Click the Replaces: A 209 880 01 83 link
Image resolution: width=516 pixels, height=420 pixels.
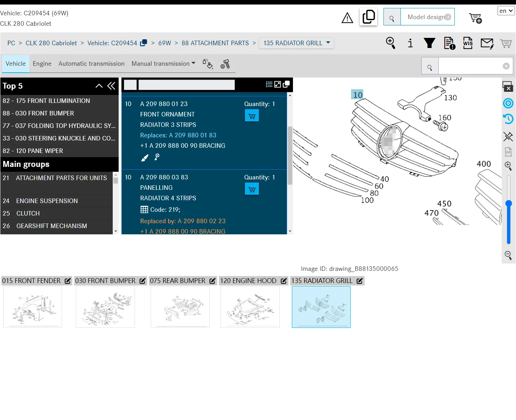[178, 135]
